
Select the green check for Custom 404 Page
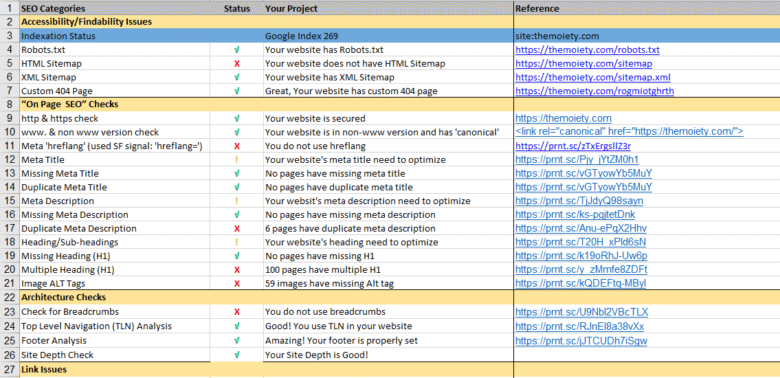pos(237,92)
